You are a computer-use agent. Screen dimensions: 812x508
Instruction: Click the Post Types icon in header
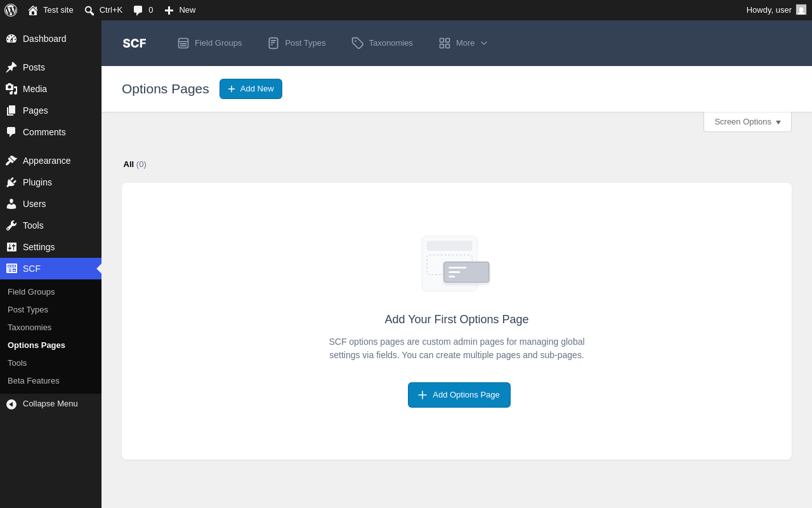click(x=273, y=43)
